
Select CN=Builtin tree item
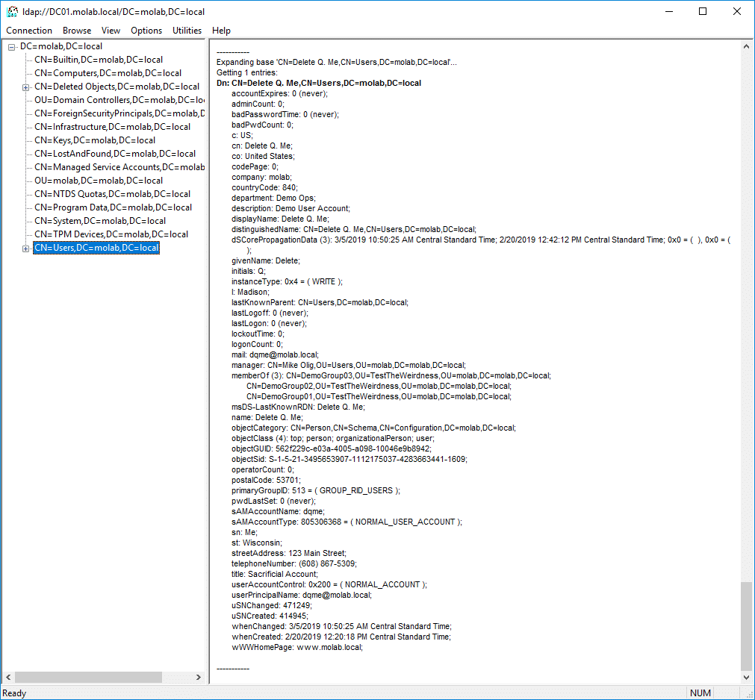[x=99, y=60]
